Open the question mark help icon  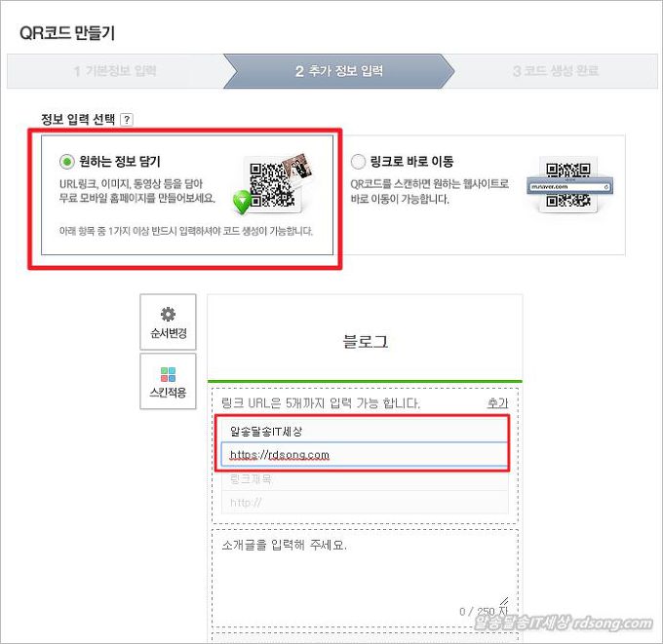(127, 120)
